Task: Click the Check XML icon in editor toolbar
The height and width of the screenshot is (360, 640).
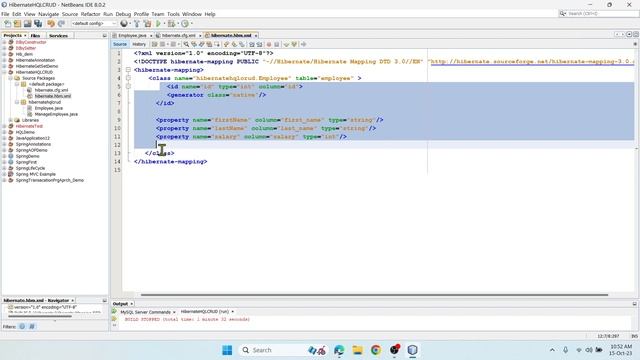Action: (x=286, y=44)
